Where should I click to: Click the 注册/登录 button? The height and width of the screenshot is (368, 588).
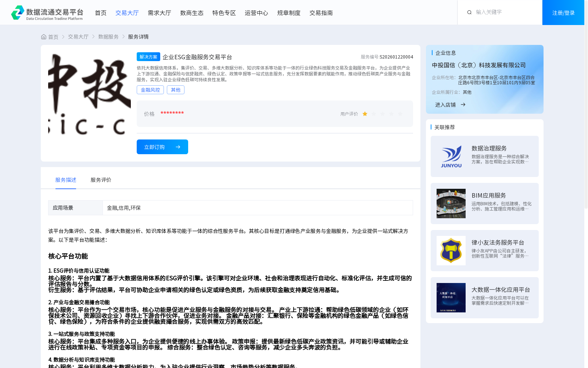click(563, 13)
